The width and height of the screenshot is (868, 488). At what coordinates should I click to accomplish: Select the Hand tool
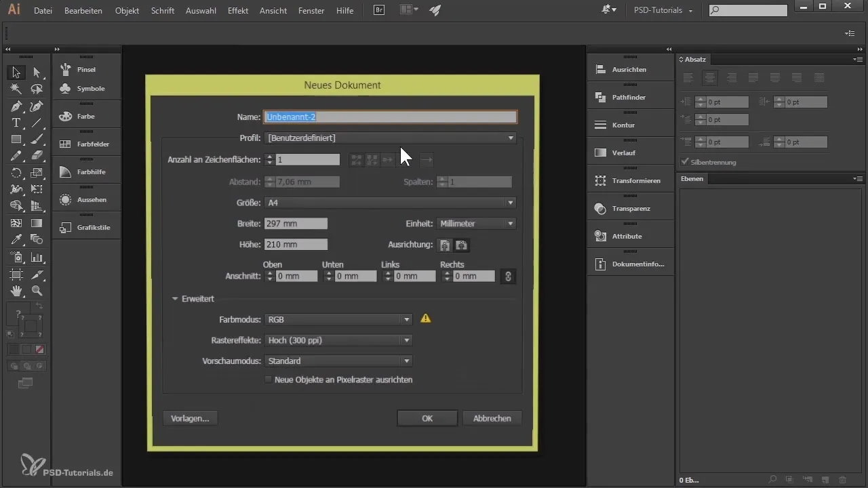tap(16, 291)
